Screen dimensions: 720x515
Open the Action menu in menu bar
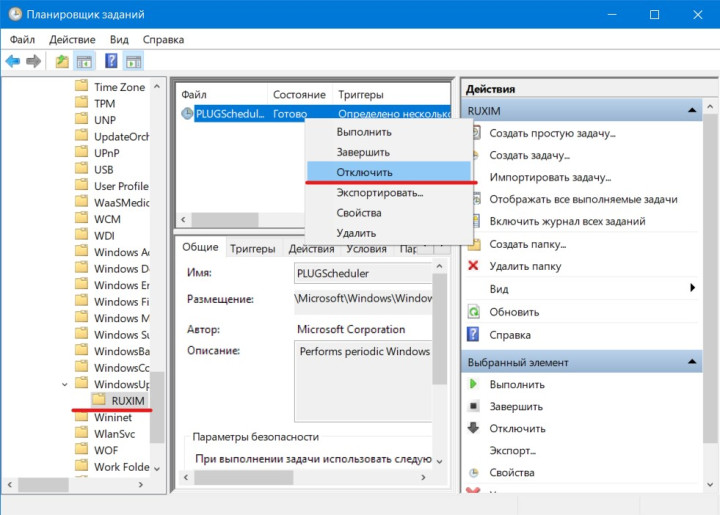72,39
